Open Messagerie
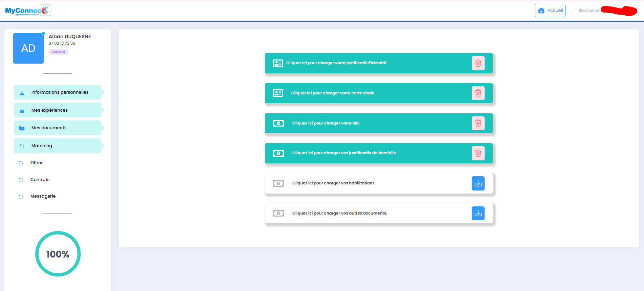This screenshot has width=644, height=291. (43, 196)
